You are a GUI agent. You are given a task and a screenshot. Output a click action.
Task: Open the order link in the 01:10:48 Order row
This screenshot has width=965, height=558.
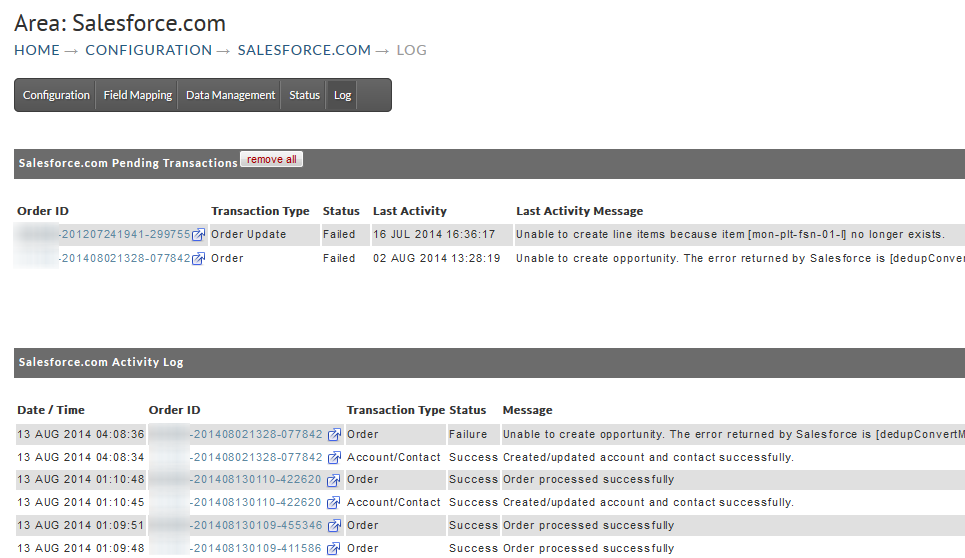[x=255, y=479]
